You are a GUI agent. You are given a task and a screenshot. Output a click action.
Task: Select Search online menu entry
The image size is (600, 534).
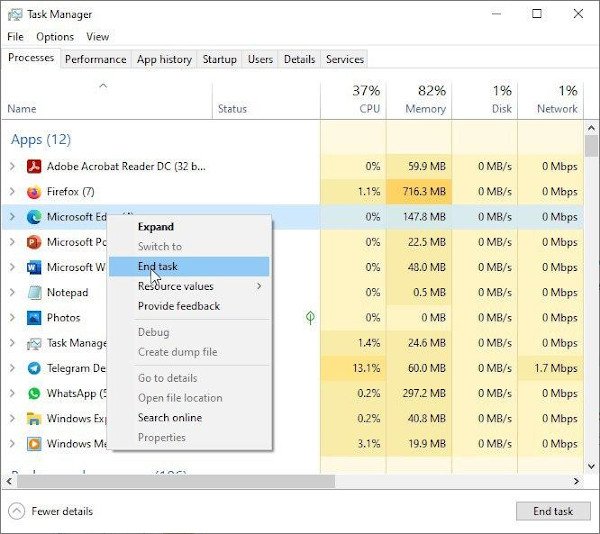tap(189, 417)
